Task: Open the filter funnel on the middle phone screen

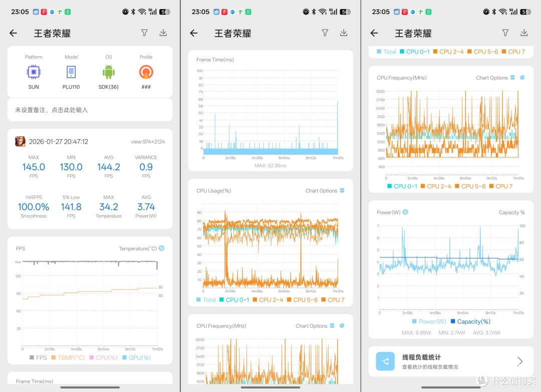Action: pyautogui.click(x=325, y=33)
